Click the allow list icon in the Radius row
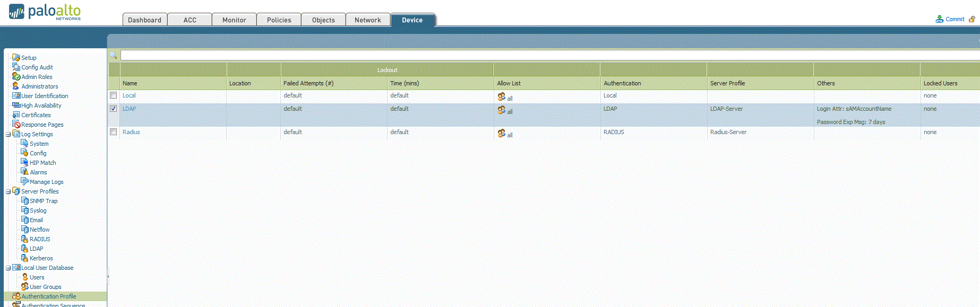The image size is (980, 307). (501, 133)
